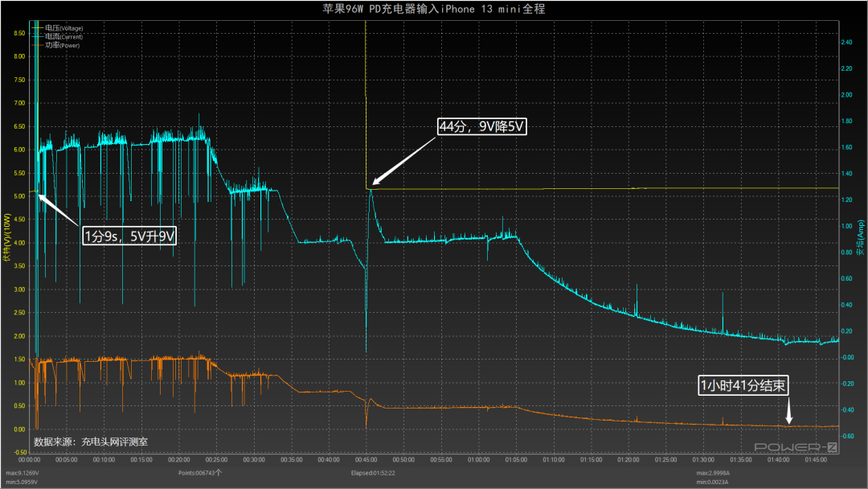Click the 00:35:00 time axis label
Viewport: 868px width, 489px height.
click(x=291, y=460)
